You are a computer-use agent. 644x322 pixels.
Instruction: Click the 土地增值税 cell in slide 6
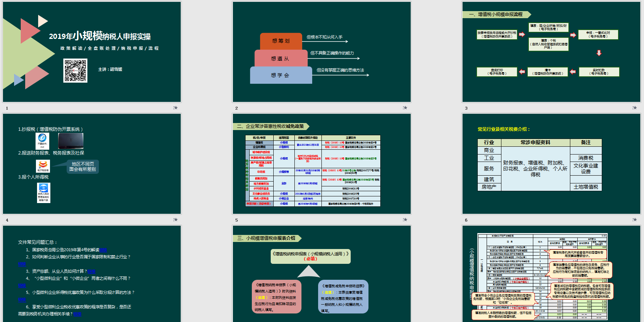(x=585, y=187)
